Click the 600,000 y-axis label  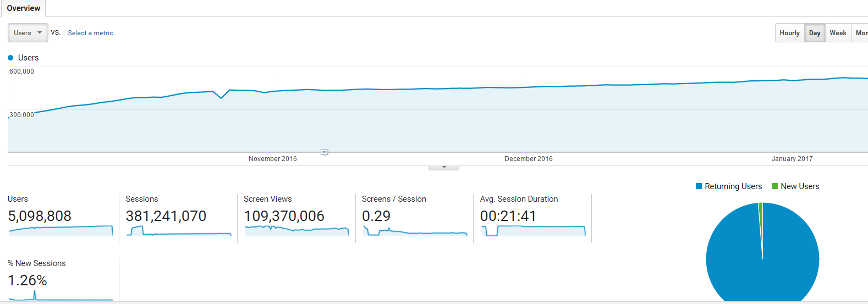tap(21, 71)
